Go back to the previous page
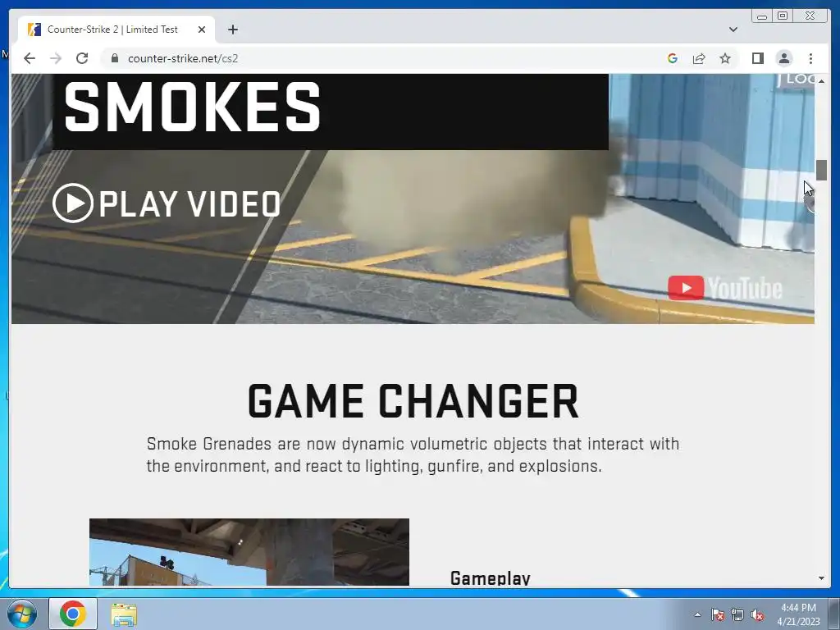Image resolution: width=840 pixels, height=630 pixels. (x=30, y=58)
